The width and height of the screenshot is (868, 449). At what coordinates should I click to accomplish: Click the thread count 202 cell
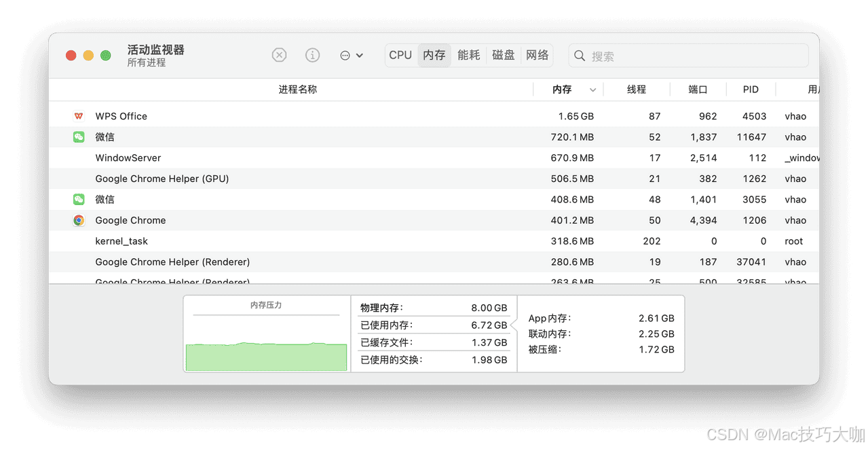tap(652, 241)
